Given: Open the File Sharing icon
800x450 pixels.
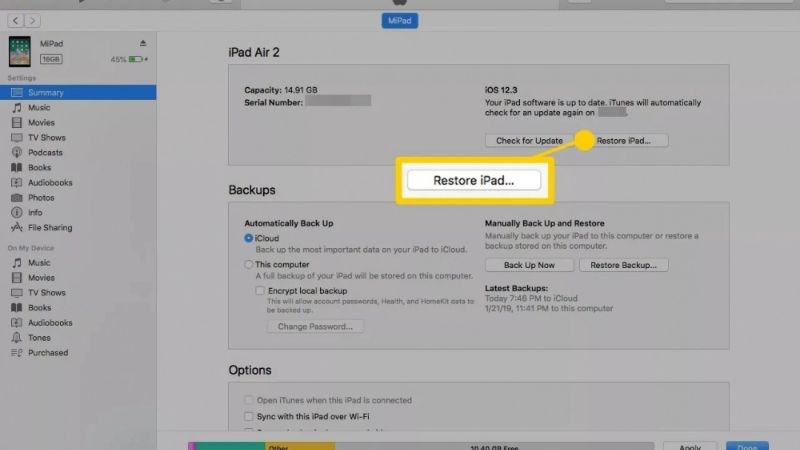Looking at the screenshot, I should coord(17,228).
